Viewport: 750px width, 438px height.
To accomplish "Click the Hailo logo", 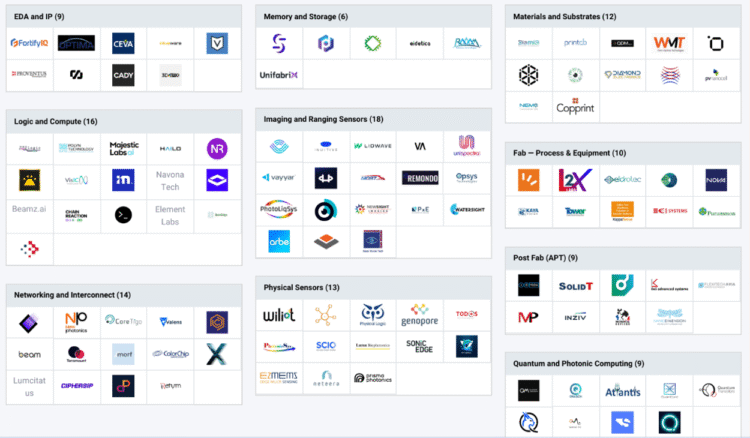I will click(x=170, y=149).
